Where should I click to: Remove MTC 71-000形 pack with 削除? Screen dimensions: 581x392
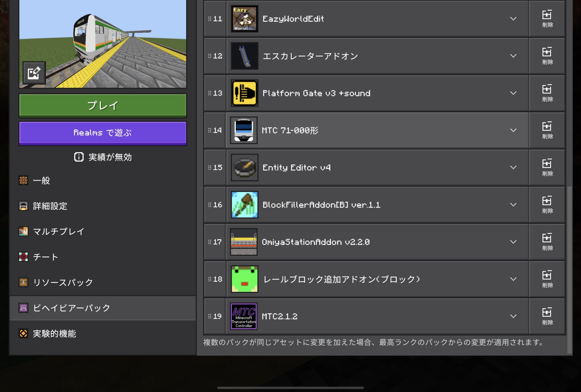pyautogui.click(x=547, y=130)
